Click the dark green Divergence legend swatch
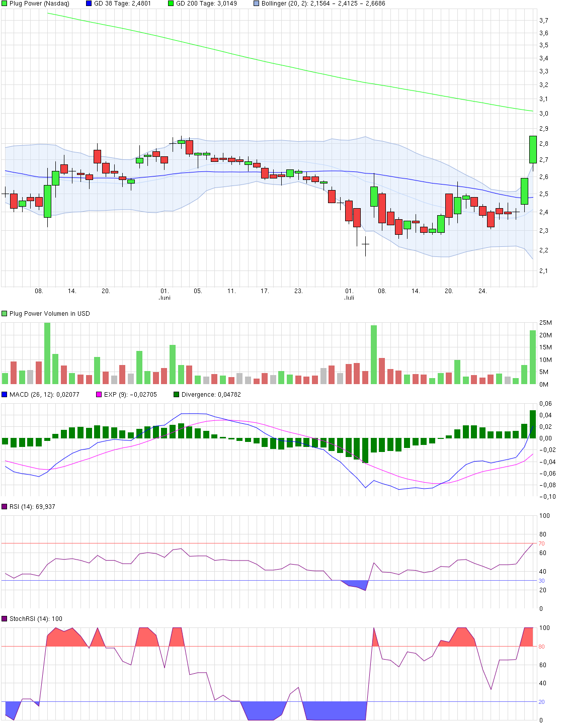This screenshot has height=728, width=566. click(x=176, y=395)
